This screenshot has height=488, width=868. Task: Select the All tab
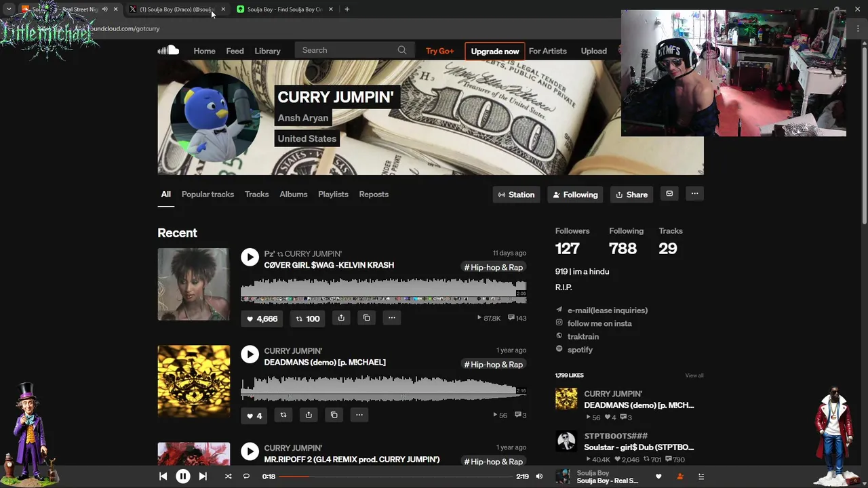pyautogui.click(x=165, y=194)
